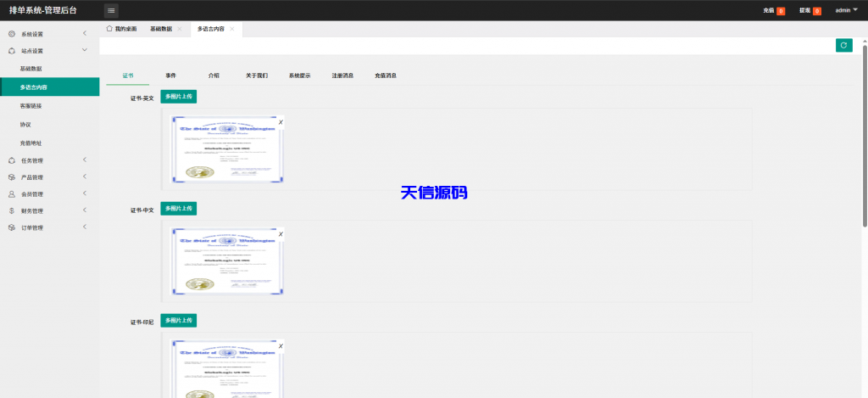Image resolution: width=868 pixels, height=398 pixels.
Task: Expand the 订单管理 sidebar menu
Action: pos(85,227)
